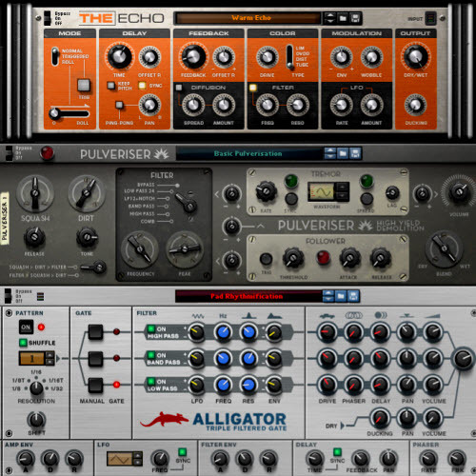The image size is (476, 476).
Task: Step through The Echo patches with arrows
Action: [330, 18]
